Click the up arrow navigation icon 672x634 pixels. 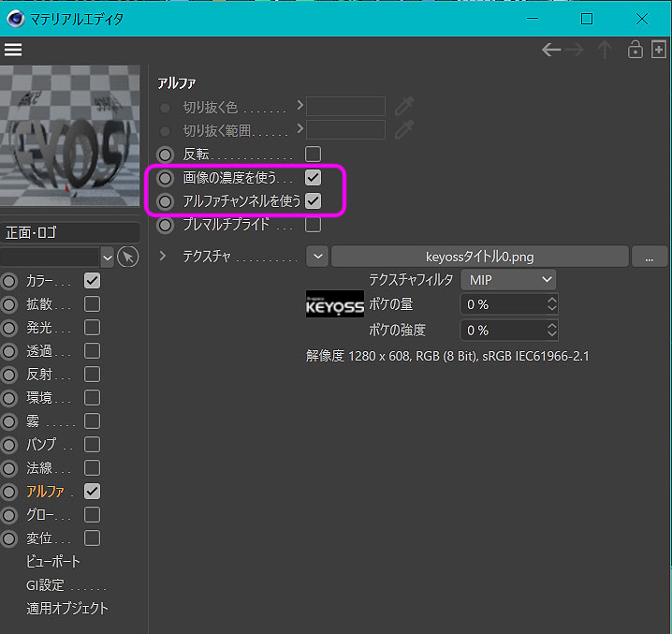pos(605,50)
